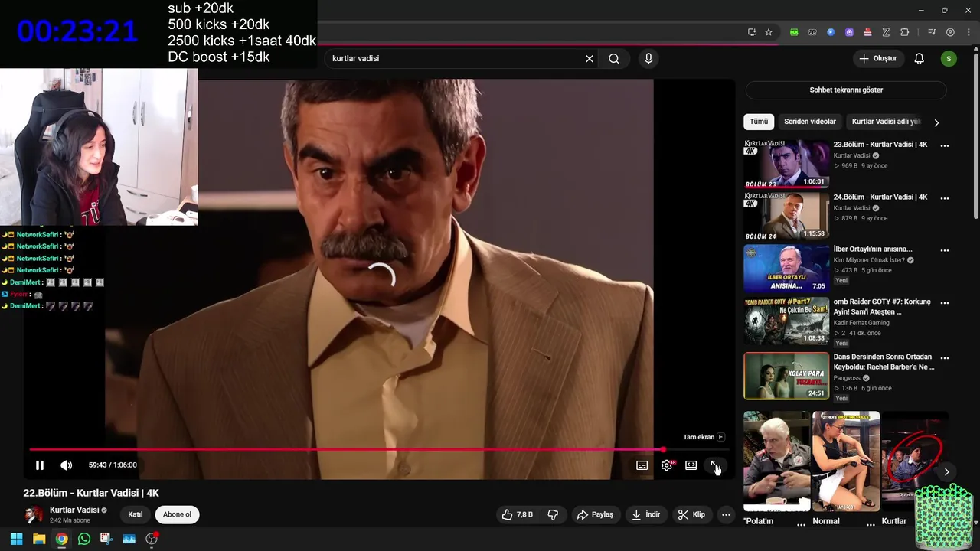Open the Kurtlar Vadisi channel name below the video
Screen dimensions: 980x551
(74, 510)
